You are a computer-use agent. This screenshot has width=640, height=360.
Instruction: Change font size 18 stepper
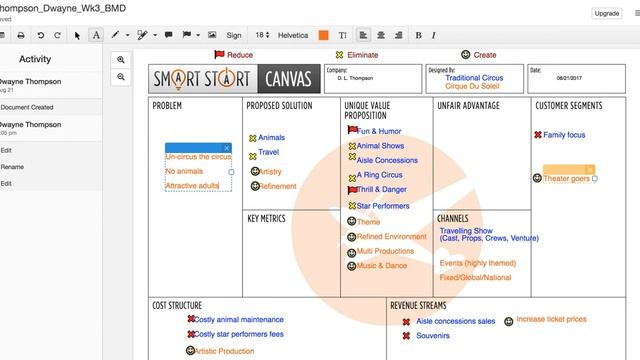tap(262, 36)
